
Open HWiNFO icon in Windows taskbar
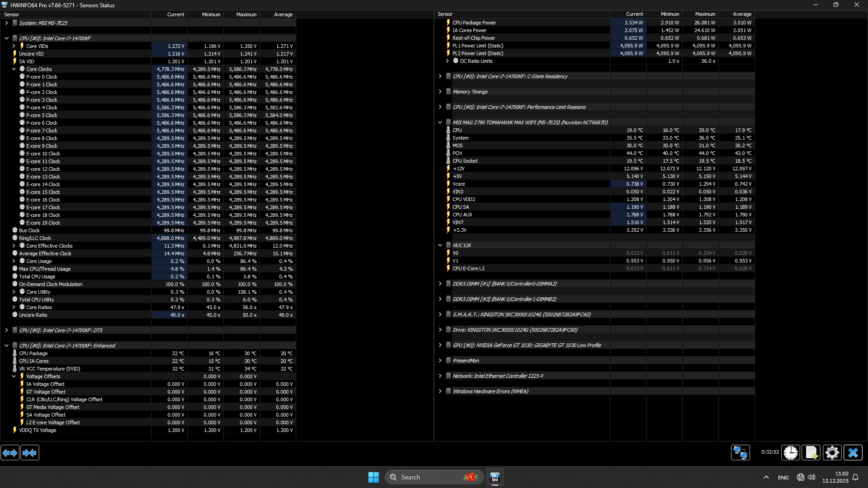point(495,477)
